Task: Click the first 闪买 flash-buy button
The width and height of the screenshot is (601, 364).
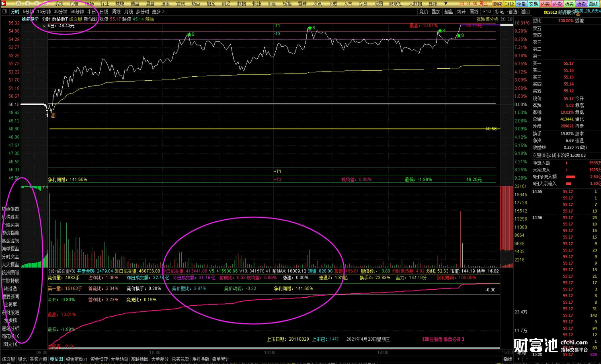Action: [x=546, y=4]
